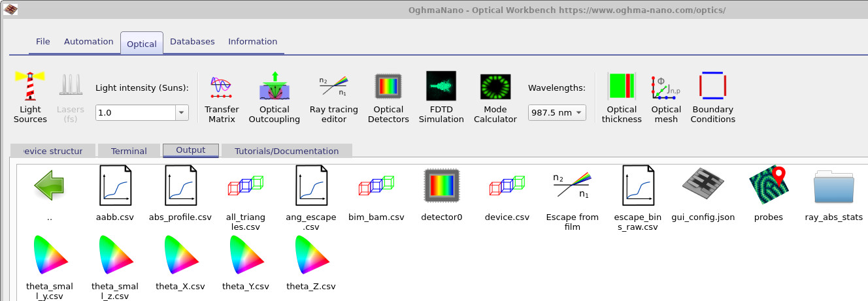The width and height of the screenshot is (868, 301).
Task: Open the Tutorials/Documentation tab
Action: (x=286, y=151)
